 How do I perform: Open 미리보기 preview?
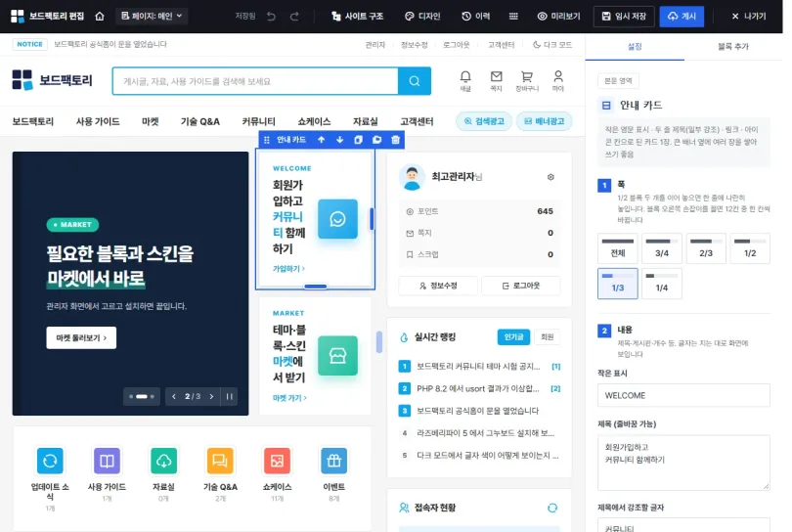[558, 17]
